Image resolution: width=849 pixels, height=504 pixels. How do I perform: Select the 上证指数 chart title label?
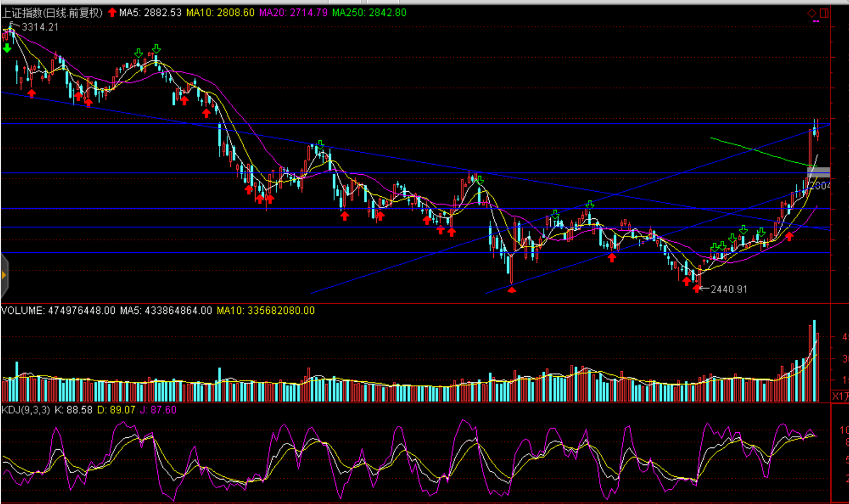(52, 12)
